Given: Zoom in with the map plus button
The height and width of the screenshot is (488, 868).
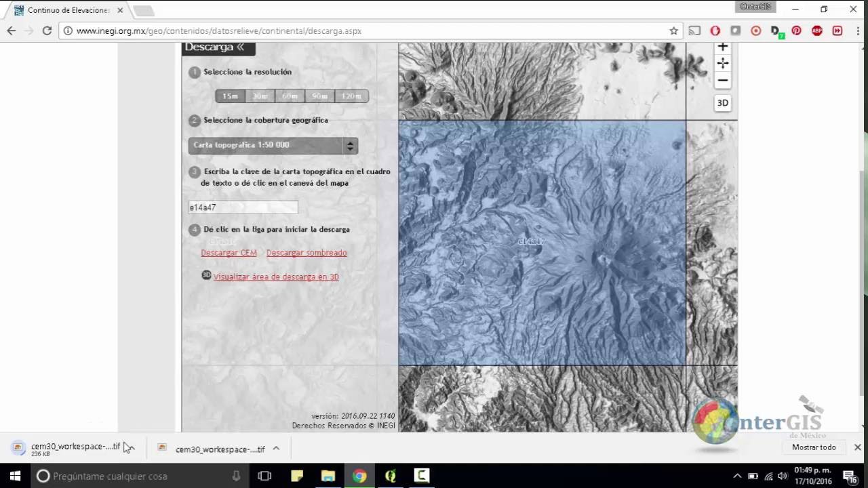Looking at the screenshot, I should pyautogui.click(x=723, y=47).
